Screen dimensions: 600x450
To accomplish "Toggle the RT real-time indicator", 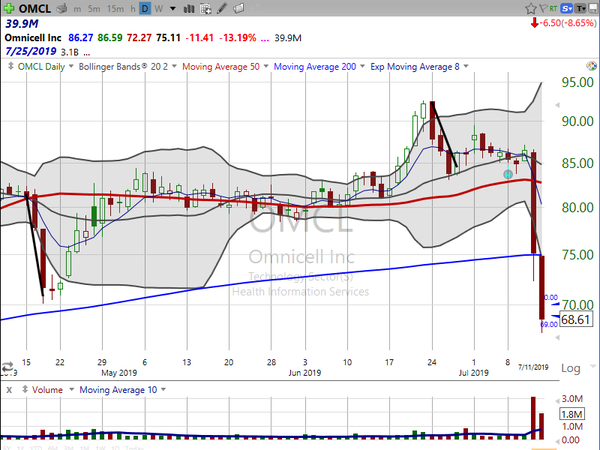I will point(553,8).
